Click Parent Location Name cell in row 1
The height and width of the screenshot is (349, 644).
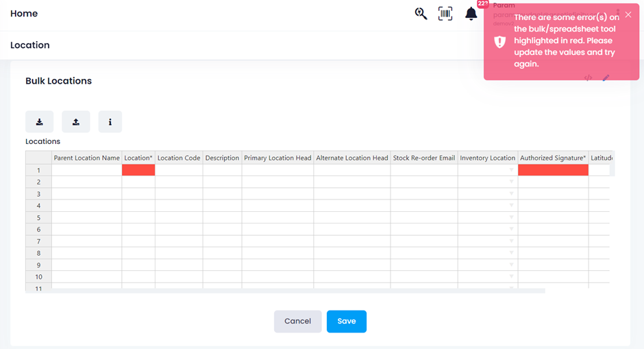pos(86,170)
